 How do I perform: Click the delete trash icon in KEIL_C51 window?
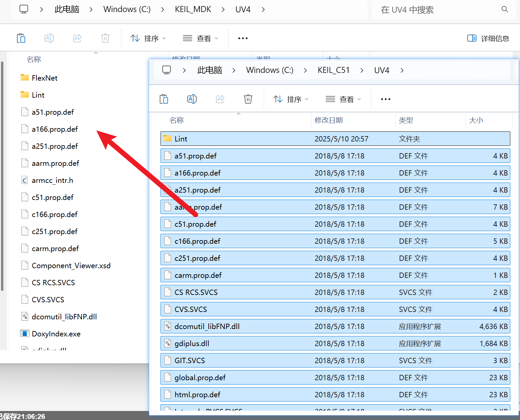[248, 99]
